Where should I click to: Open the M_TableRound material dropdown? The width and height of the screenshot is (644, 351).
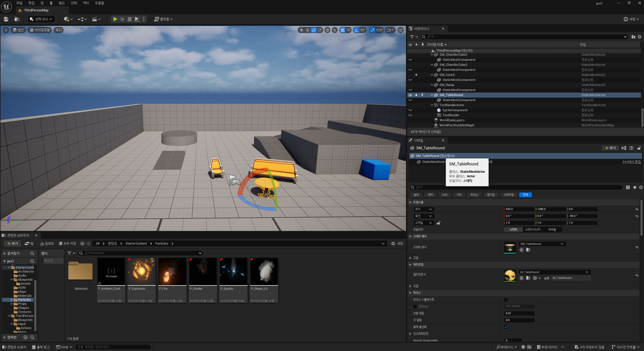(x=554, y=272)
